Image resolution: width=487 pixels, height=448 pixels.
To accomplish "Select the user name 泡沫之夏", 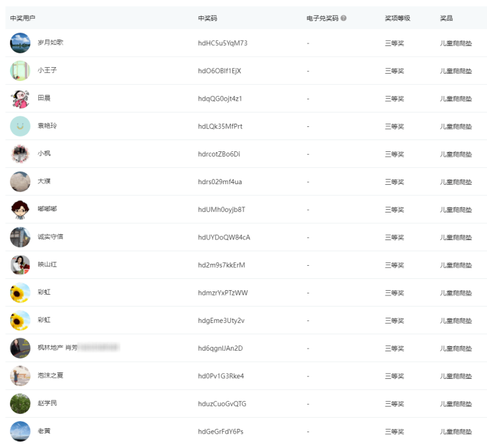I will (x=50, y=376).
